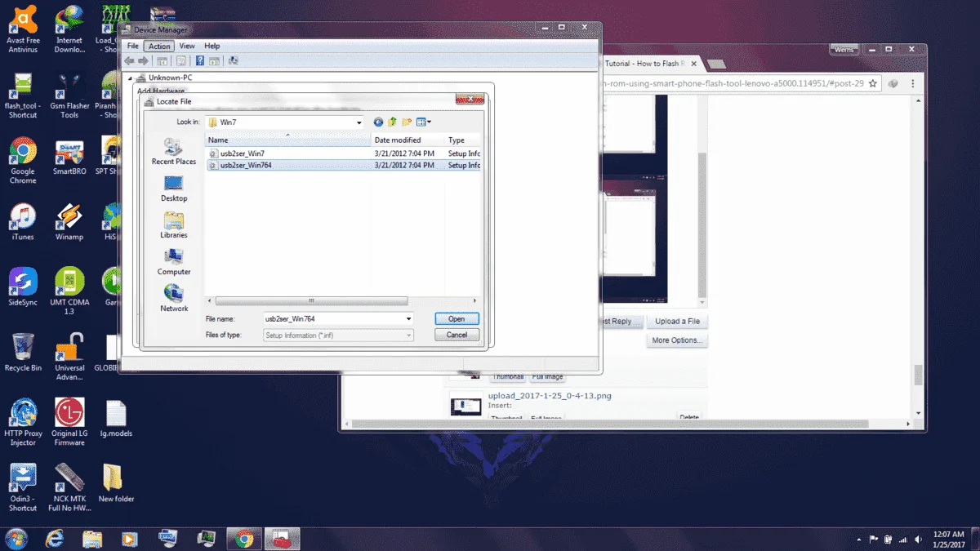The height and width of the screenshot is (551, 980).
Task: Select the flash_tool Shortcut desktop icon
Action: (x=23, y=96)
